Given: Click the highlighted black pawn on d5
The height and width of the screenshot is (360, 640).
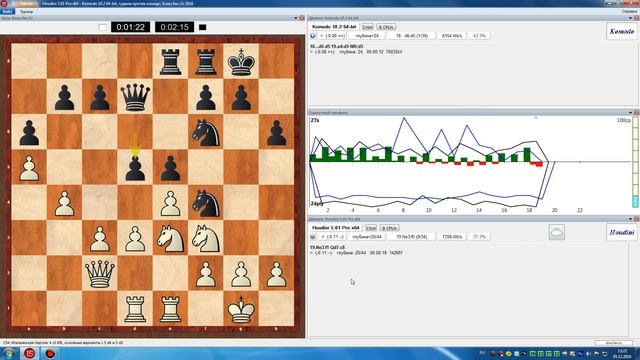Looking at the screenshot, I should click(x=135, y=168).
